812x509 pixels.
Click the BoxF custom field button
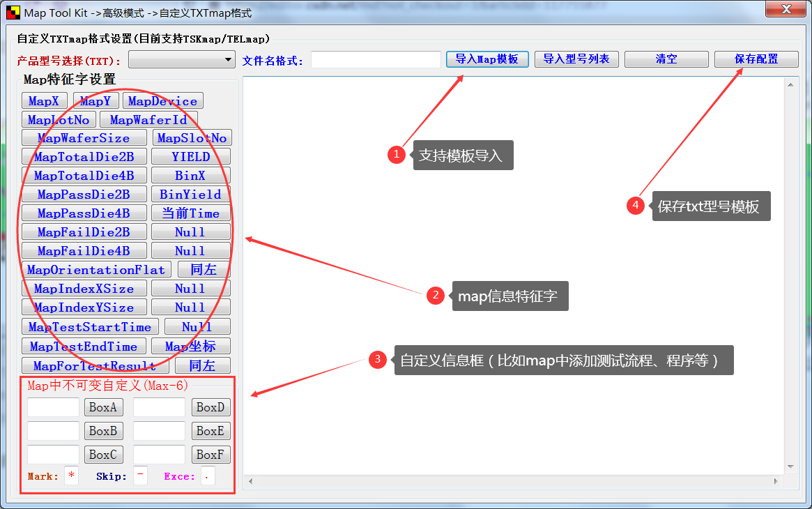tap(210, 455)
